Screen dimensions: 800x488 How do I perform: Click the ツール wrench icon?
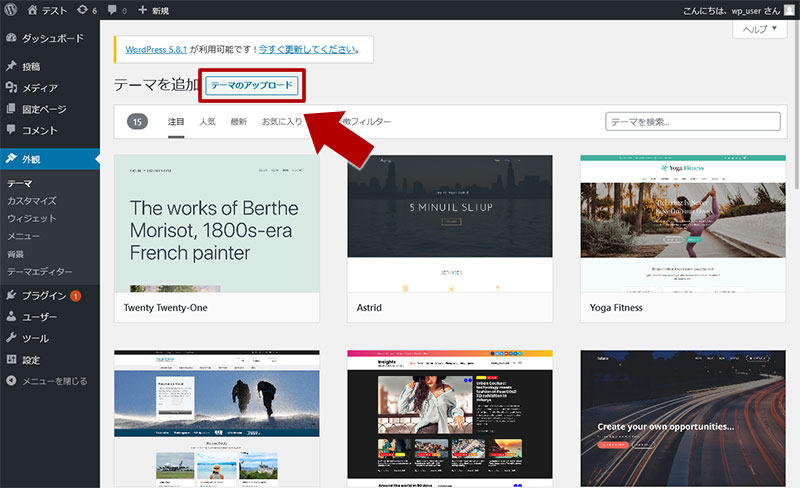11,338
